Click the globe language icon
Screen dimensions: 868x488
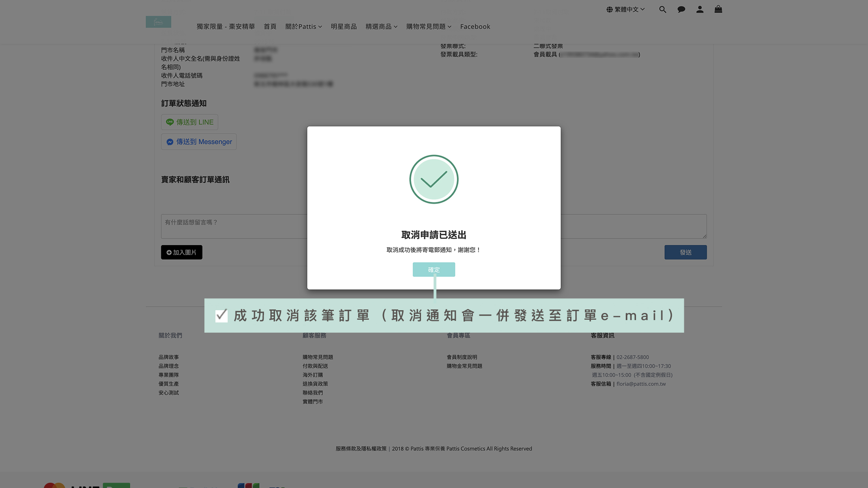(x=610, y=9)
